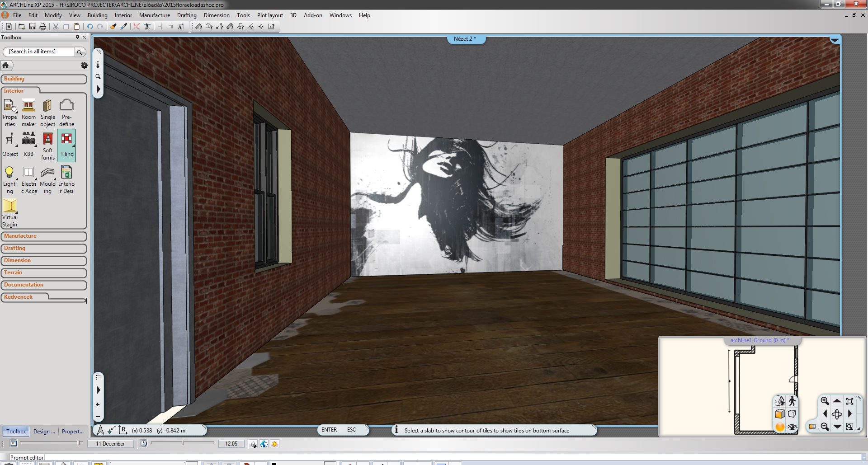Expand the Manufacture toolbox group

click(44, 236)
